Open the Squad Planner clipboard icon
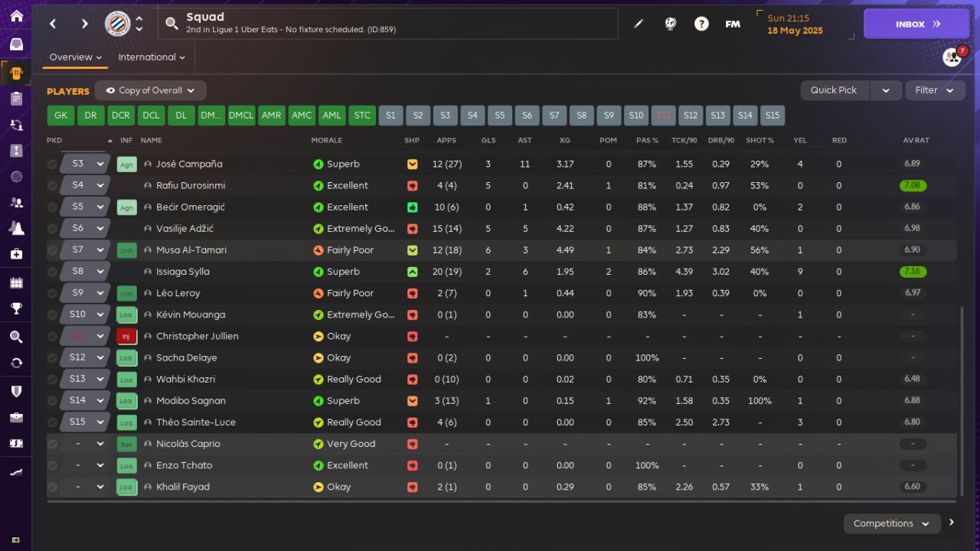 point(16,98)
